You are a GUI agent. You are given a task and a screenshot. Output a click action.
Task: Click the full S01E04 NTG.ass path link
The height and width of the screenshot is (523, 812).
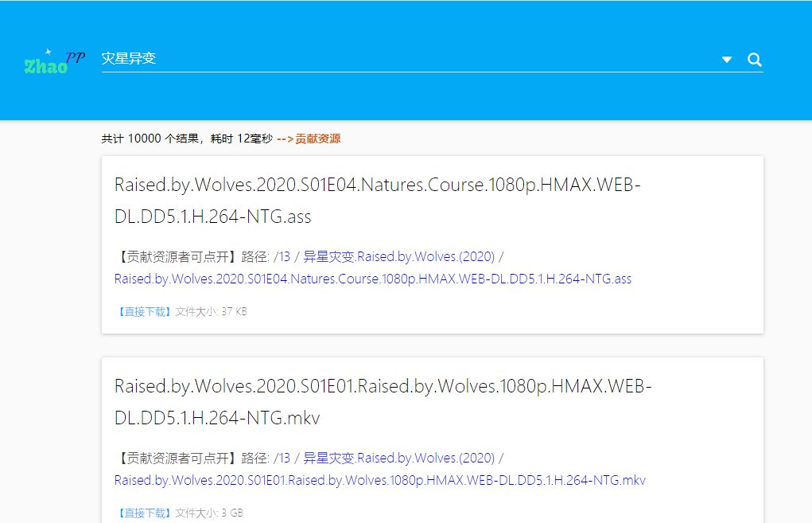pyautogui.click(x=372, y=279)
